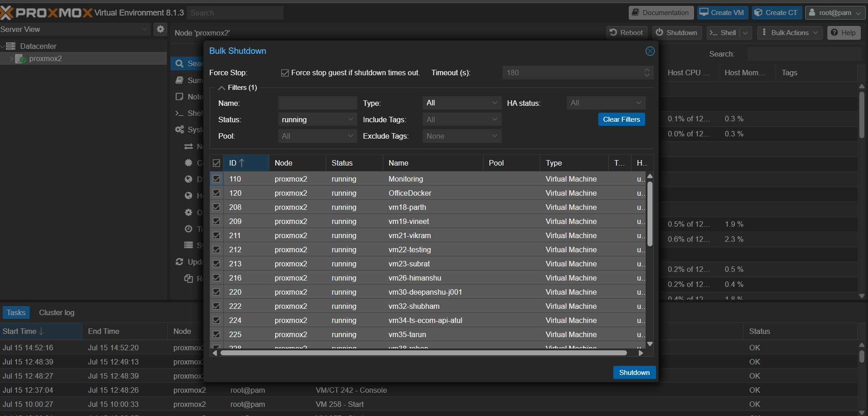Click the Datacenter server icon
The image size is (868, 416).
click(x=11, y=46)
